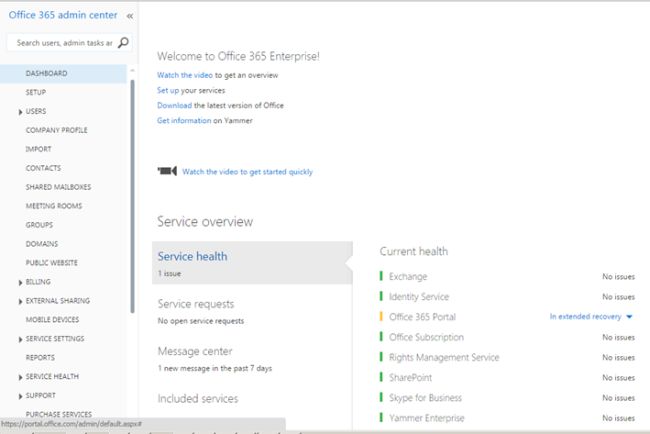
Task: Click Get information on Yammer link
Action: pyautogui.click(x=184, y=121)
